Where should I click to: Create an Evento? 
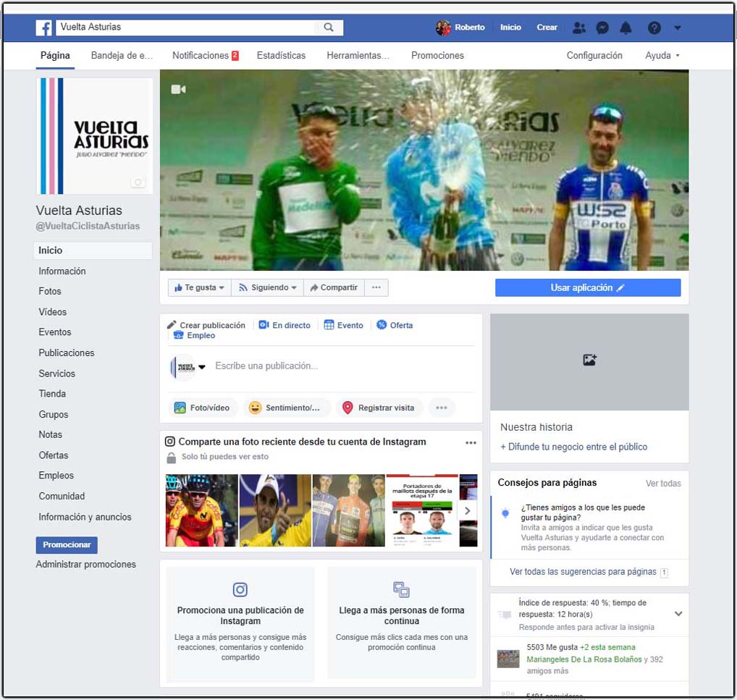click(x=344, y=325)
